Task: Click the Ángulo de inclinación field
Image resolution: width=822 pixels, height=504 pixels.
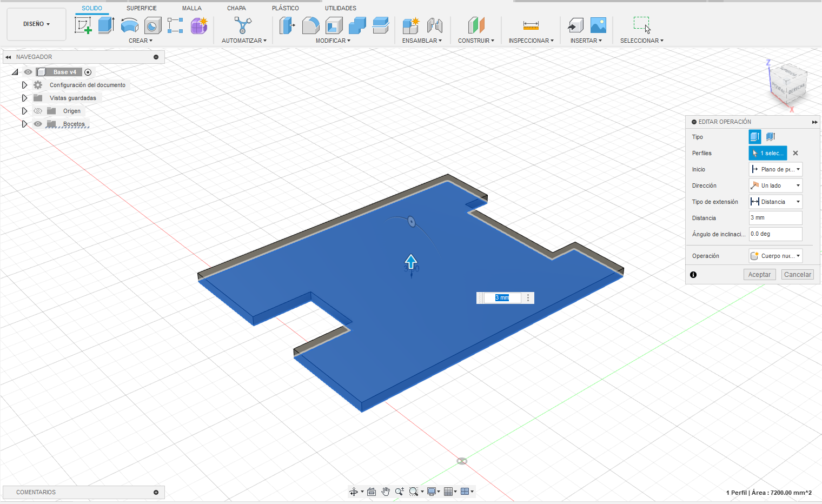Action: click(775, 234)
